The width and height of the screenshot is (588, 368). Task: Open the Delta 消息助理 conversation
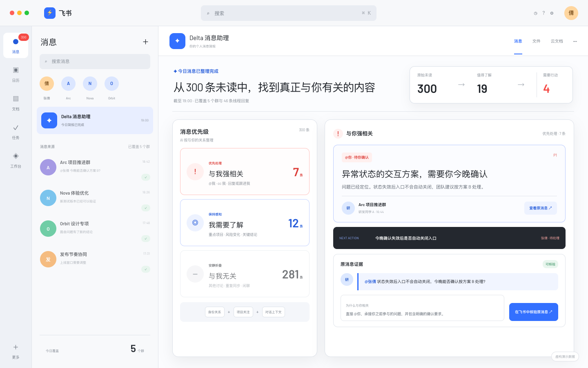point(95,120)
